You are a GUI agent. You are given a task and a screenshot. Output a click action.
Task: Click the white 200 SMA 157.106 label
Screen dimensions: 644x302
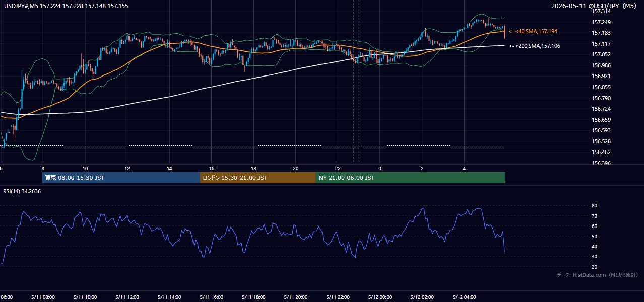pyautogui.click(x=535, y=46)
